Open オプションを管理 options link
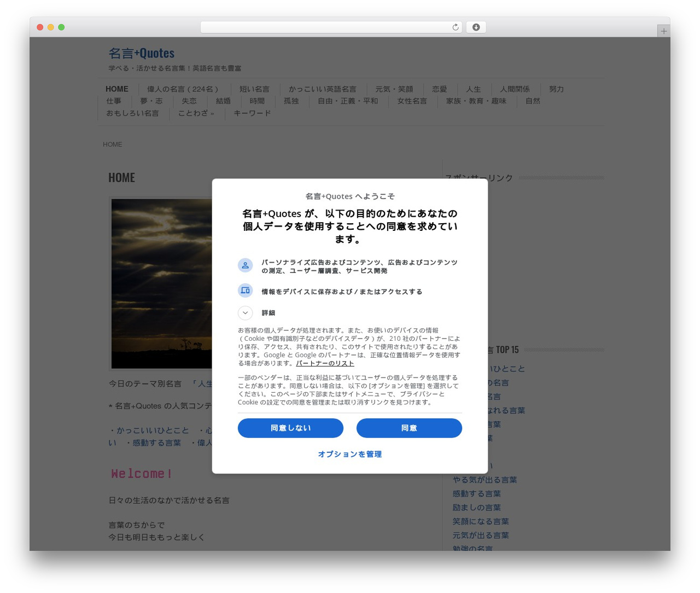 click(x=350, y=454)
